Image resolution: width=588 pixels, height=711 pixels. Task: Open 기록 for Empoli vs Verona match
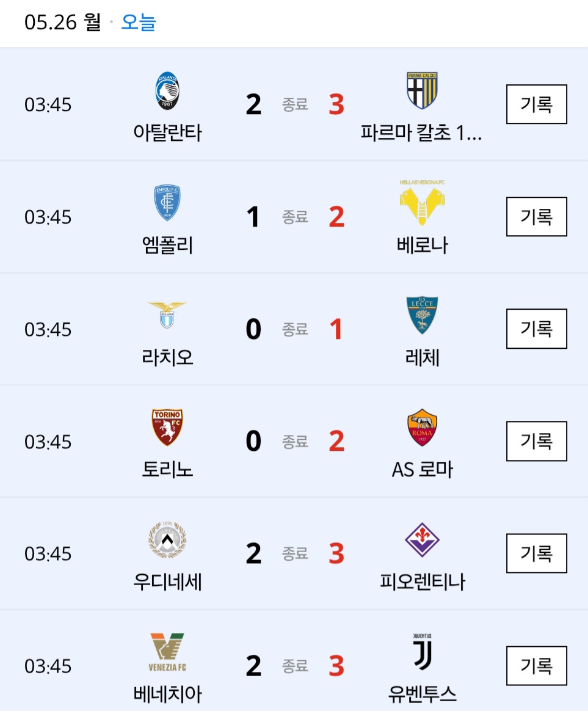coord(536,217)
